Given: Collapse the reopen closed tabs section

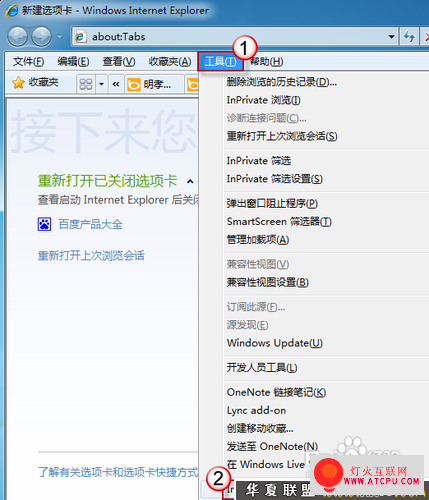Looking at the screenshot, I should click(190, 181).
